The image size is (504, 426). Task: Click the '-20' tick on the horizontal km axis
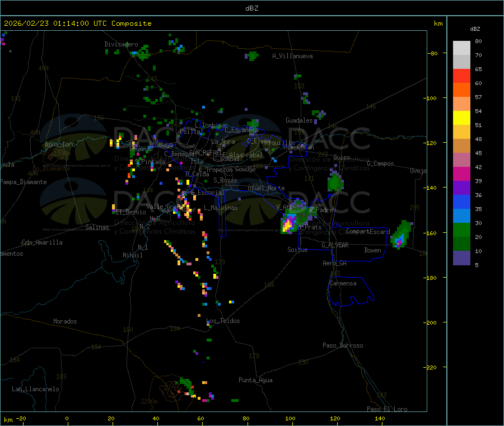(21, 418)
